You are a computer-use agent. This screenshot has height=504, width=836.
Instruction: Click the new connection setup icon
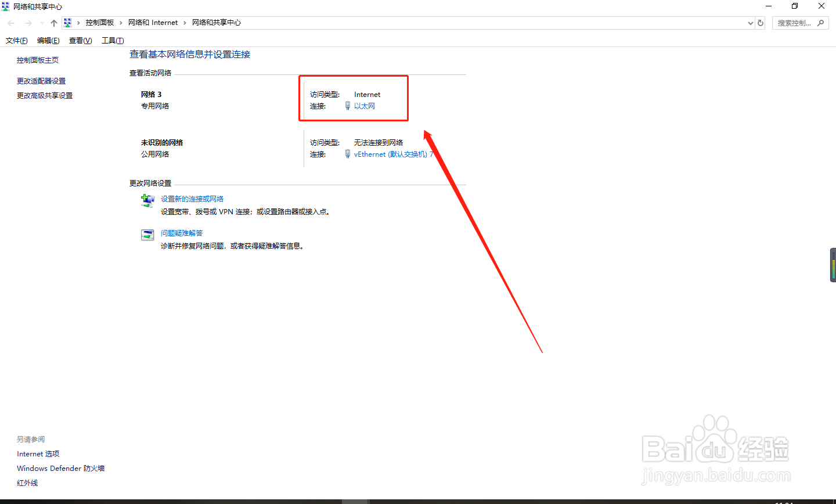tap(147, 201)
